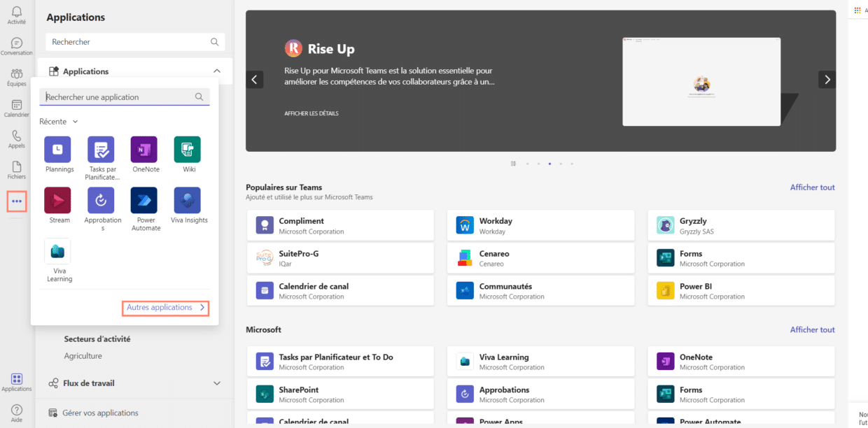The height and width of the screenshot is (428, 868).
Task: Go to Équipes in the left rail
Action: pyautogui.click(x=17, y=77)
